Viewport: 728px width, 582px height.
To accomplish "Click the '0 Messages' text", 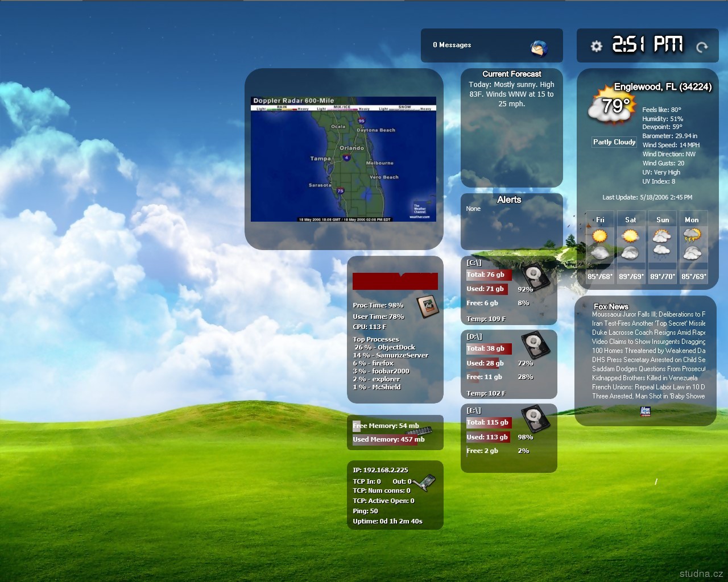I will coord(452,45).
